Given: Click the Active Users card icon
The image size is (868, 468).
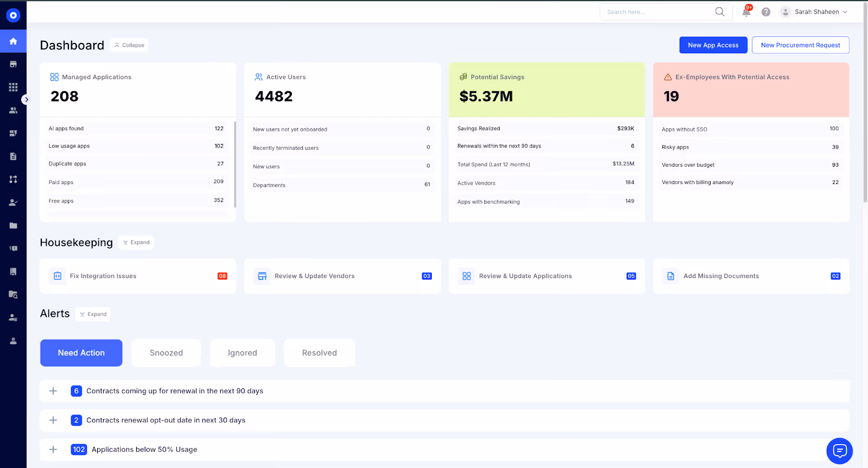Looking at the screenshot, I should click(259, 77).
